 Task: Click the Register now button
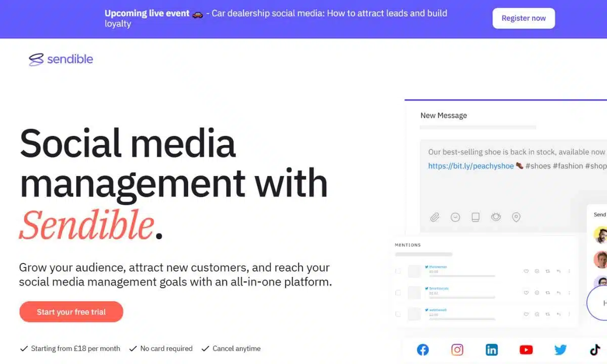524,18
